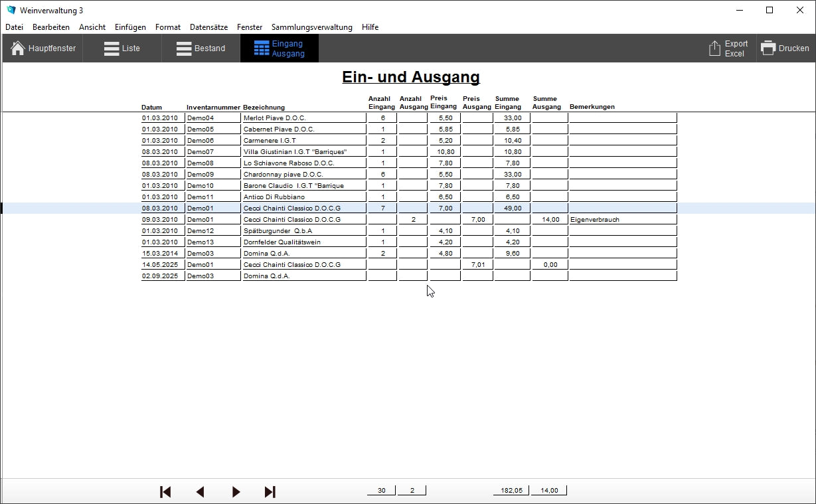Open the Datei menu
Screen dimensions: 816x504
pyautogui.click(x=14, y=27)
